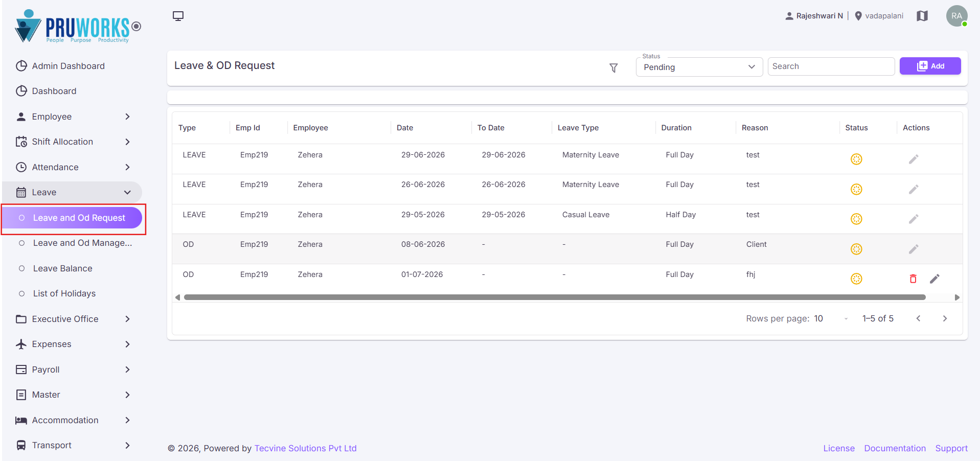Expand the Payroll menu
This screenshot has width=980, height=461.
(72, 370)
